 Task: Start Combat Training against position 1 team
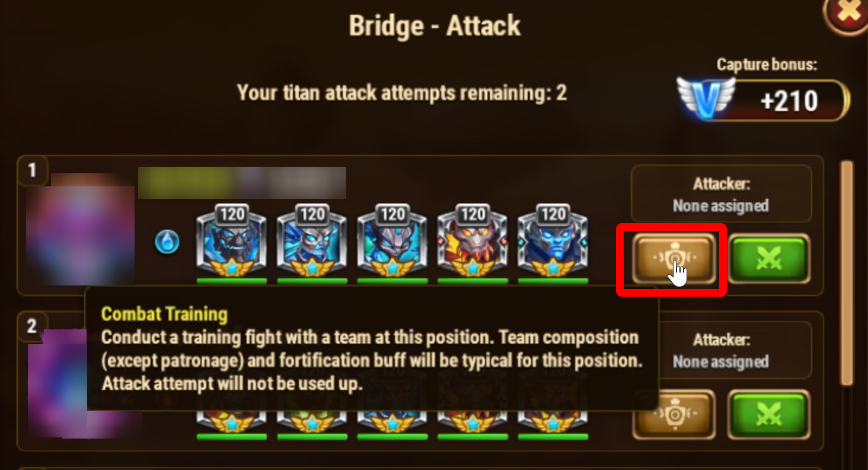pyautogui.click(x=672, y=259)
